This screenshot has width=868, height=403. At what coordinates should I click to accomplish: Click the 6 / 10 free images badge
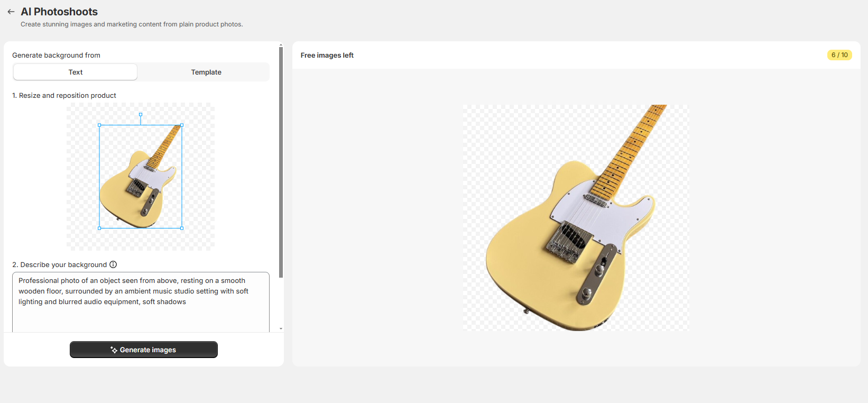pyautogui.click(x=839, y=55)
